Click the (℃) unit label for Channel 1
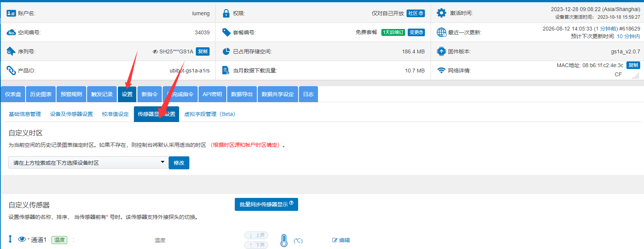Screen dimensions: 644x249 [298, 241]
